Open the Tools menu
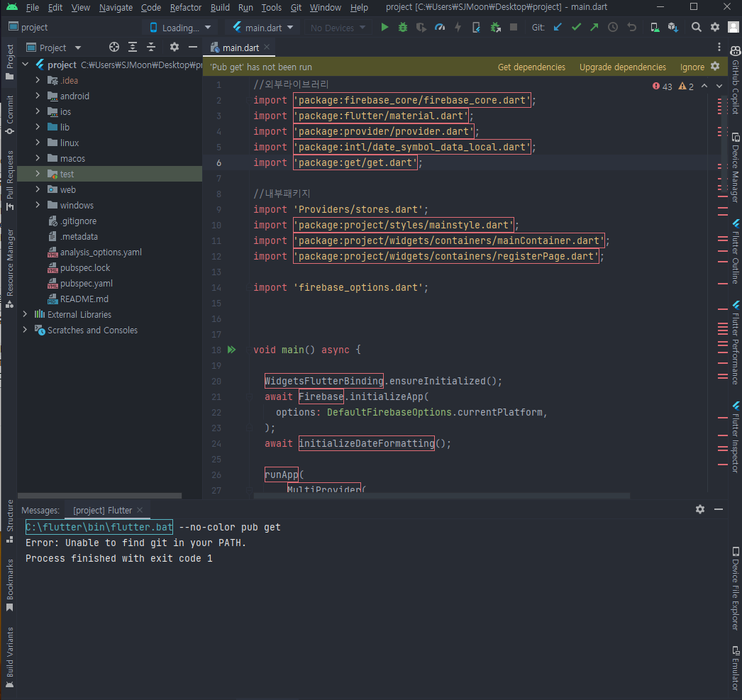 tap(271, 8)
